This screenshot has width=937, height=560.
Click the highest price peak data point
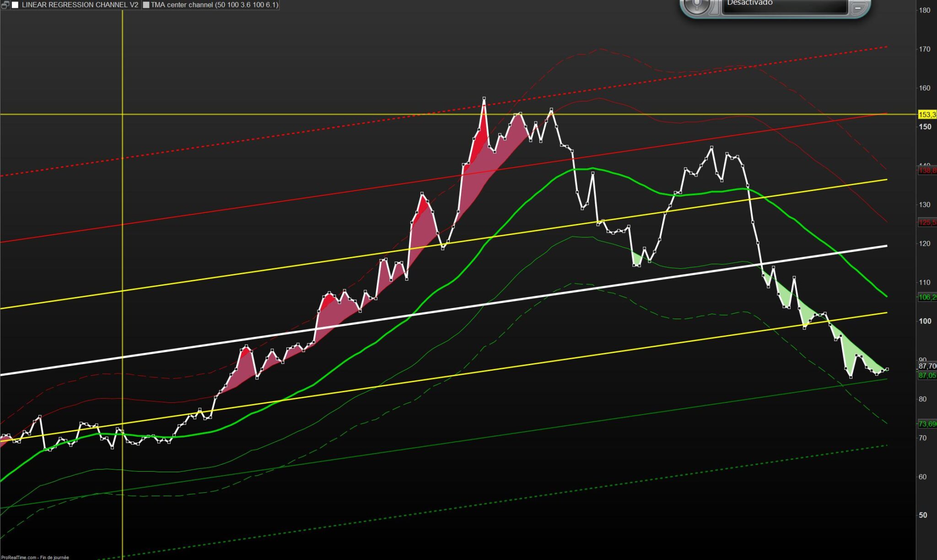(x=484, y=98)
